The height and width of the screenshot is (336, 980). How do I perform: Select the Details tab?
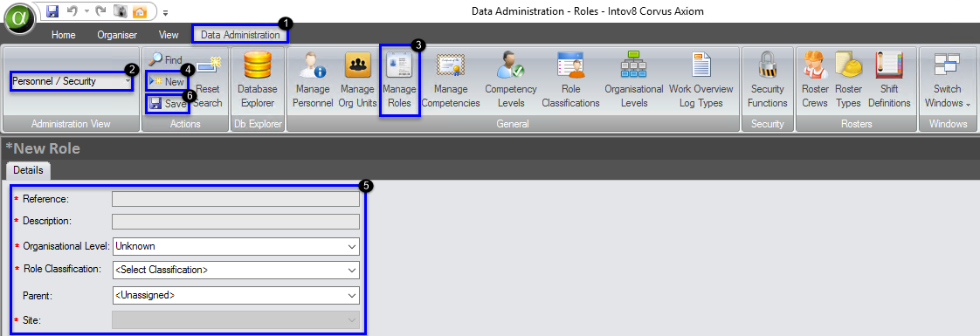28,170
